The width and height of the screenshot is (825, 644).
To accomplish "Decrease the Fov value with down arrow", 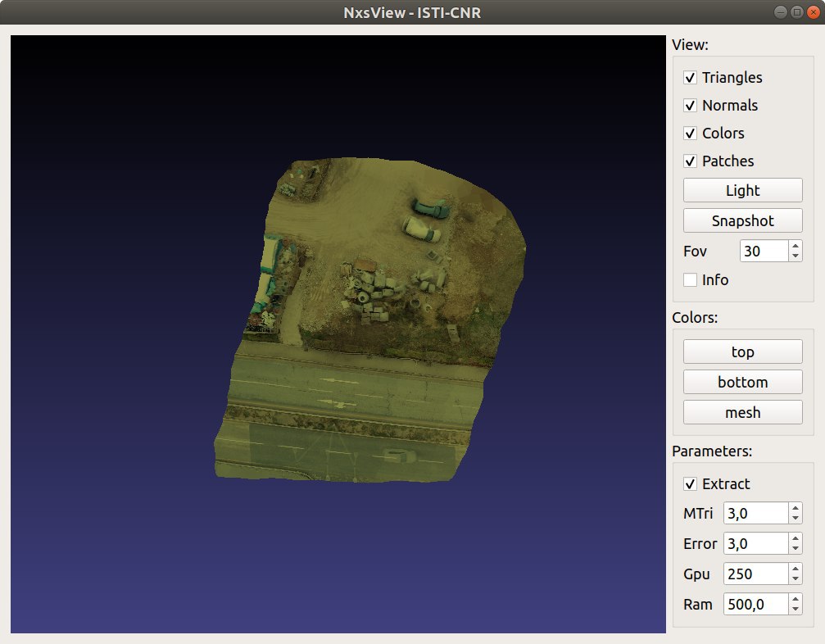I will tap(794, 256).
